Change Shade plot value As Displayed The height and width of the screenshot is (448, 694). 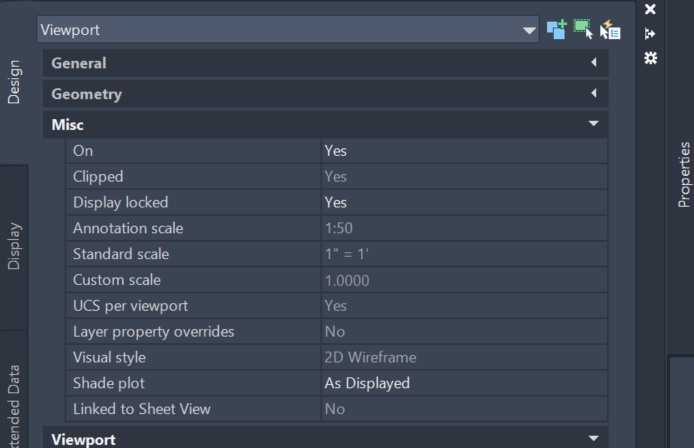click(464, 383)
